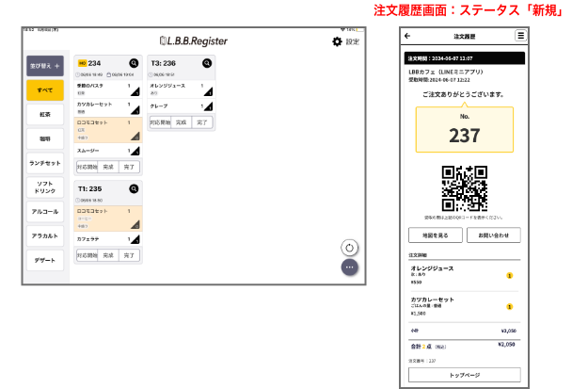588x389 pixels.
Task: Click the 地図を見る button
Action: (435, 235)
